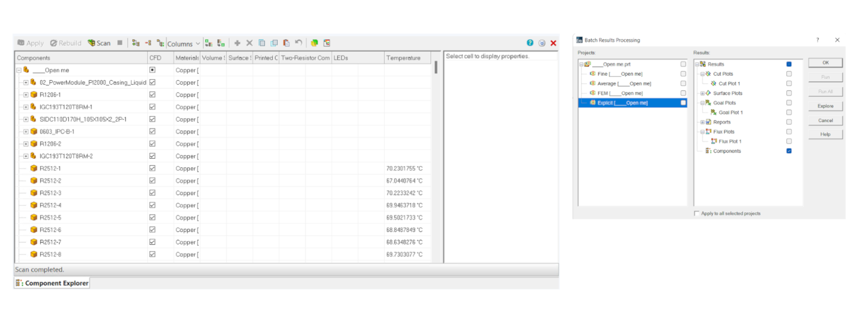Enable Apply to all selected projects
This screenshot has height=317, width=868.
point(697,213)
